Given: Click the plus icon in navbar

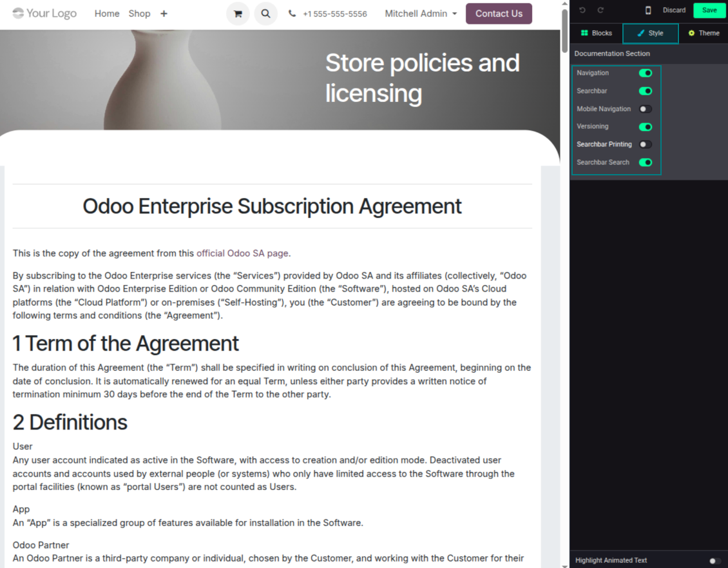Looking at the screenshot, I should point(164,14).
